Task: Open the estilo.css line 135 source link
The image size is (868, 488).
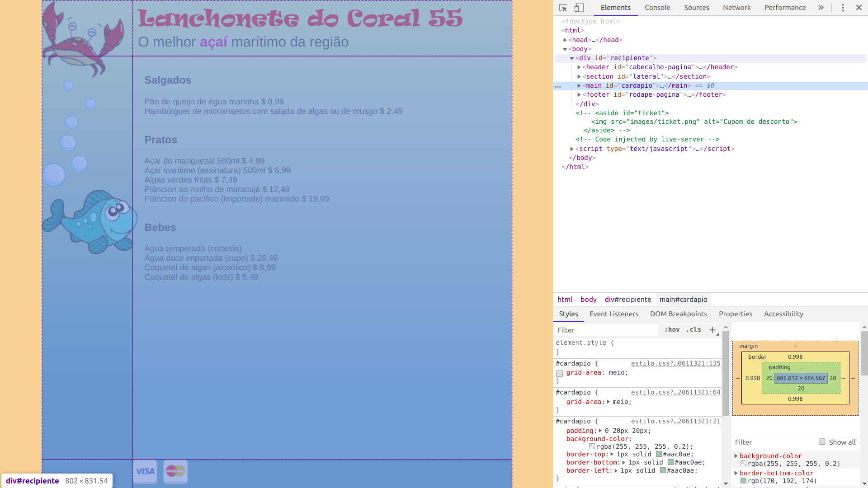Action: click(675, 363)
